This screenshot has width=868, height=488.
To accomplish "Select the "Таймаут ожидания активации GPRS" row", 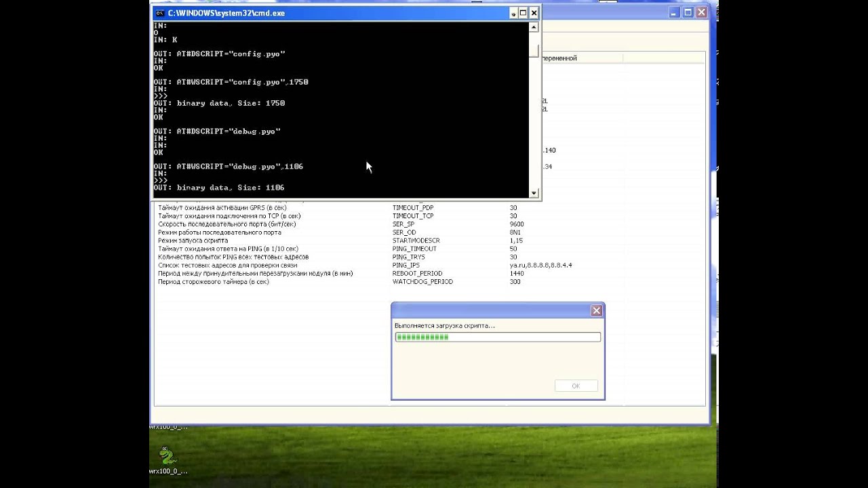I will 430,207.
